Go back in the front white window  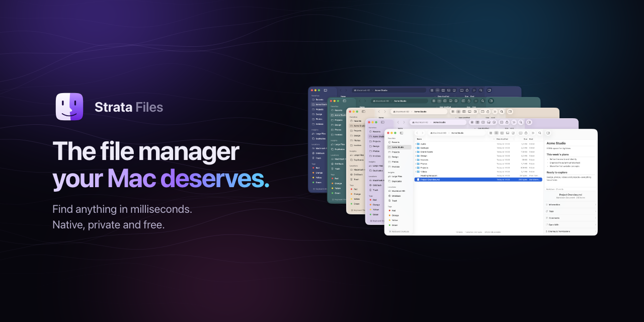point(417,133)
